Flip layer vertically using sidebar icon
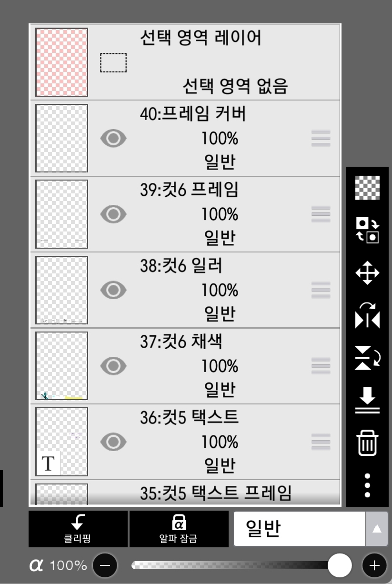392x584 pixels. [367, 358]
